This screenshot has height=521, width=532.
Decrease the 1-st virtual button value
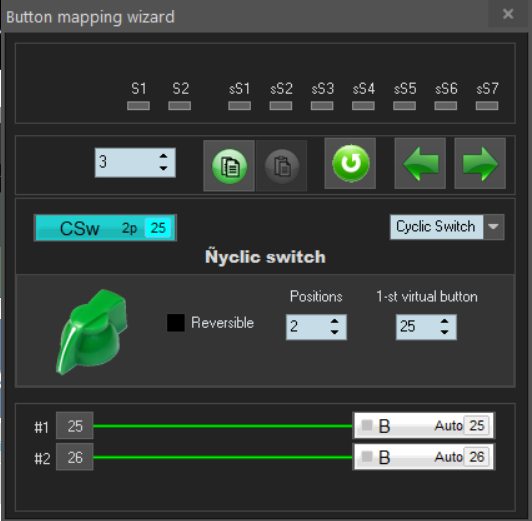444,332
